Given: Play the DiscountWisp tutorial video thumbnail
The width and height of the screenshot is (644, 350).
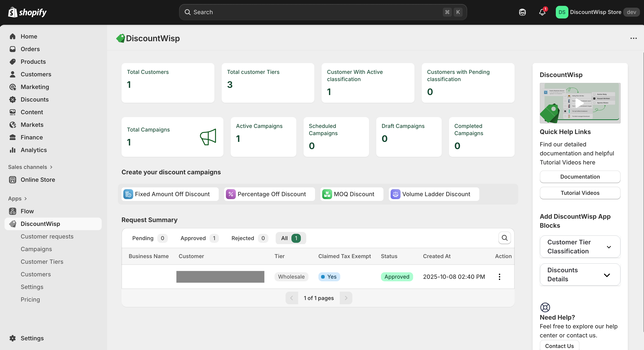Looking at the screenshot, I should [580, 103].
